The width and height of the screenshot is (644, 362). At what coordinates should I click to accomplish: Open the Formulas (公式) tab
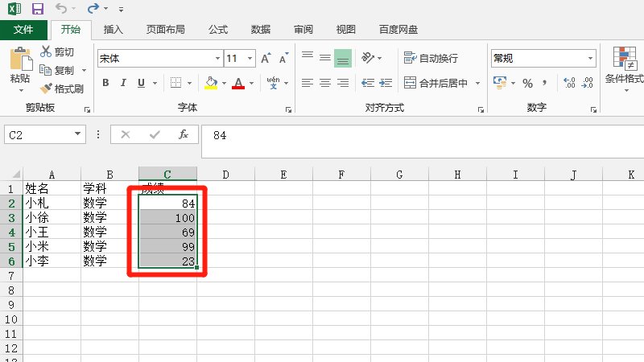point(217,30)
